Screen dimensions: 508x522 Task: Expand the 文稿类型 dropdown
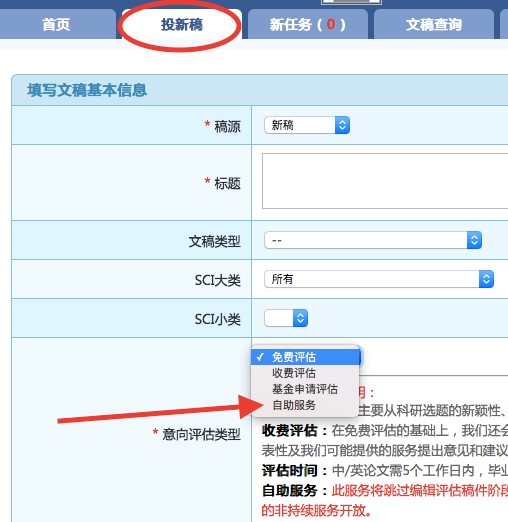(x=373, y=240)
